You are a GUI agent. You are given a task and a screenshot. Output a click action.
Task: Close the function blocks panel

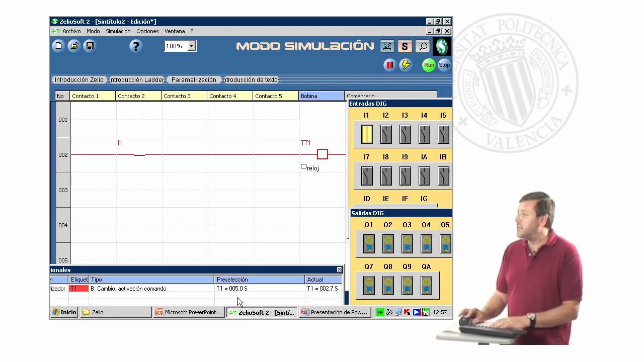click(x=339, y=270)
